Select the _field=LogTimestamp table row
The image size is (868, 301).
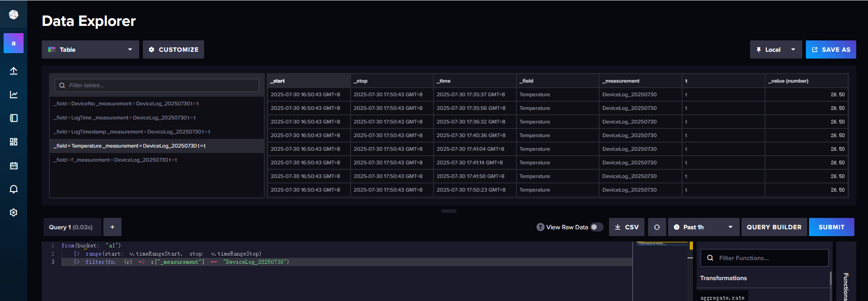pos(157,132)
